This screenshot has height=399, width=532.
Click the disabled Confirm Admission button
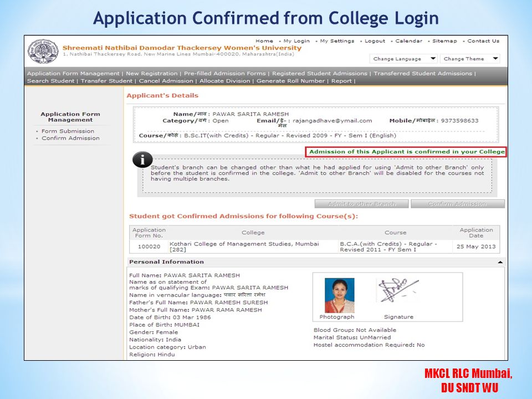tap(457, 204)
